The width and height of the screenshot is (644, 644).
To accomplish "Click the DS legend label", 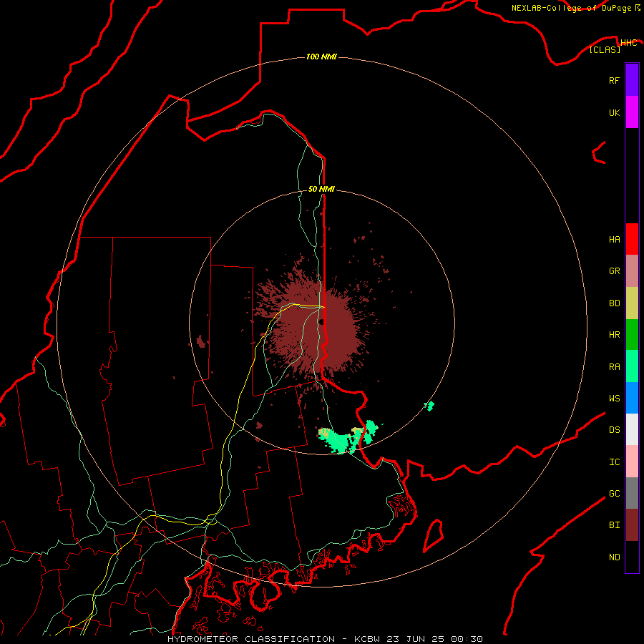I will [614, 430].
